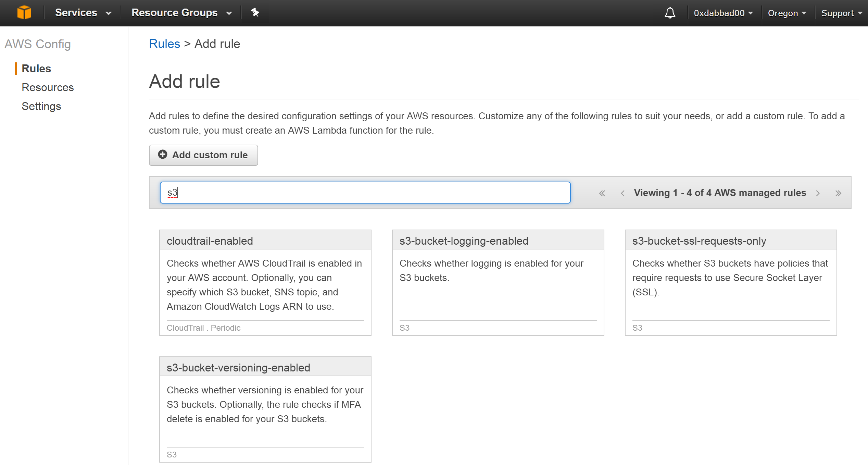
Task: Open the cloudtrail-enabled rule card
Action: click(265, 283)
